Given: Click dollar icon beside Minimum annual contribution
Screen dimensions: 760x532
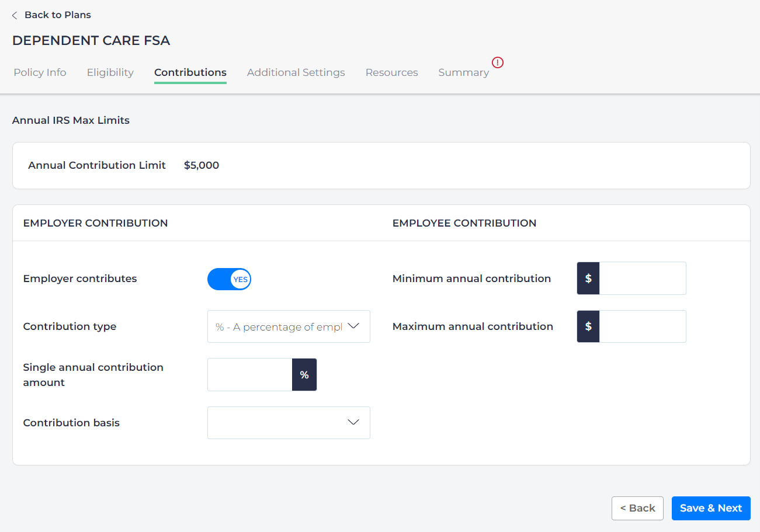Looking at the screenshot, I should pos(588,279).
